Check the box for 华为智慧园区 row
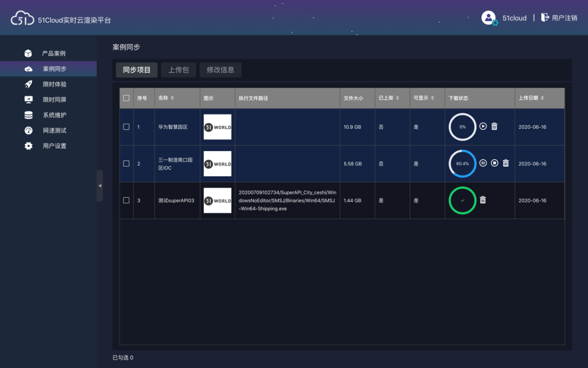Image resolution: width=588 pixels, height=368 pixels. pyautogui.click(x=126, y=126)
